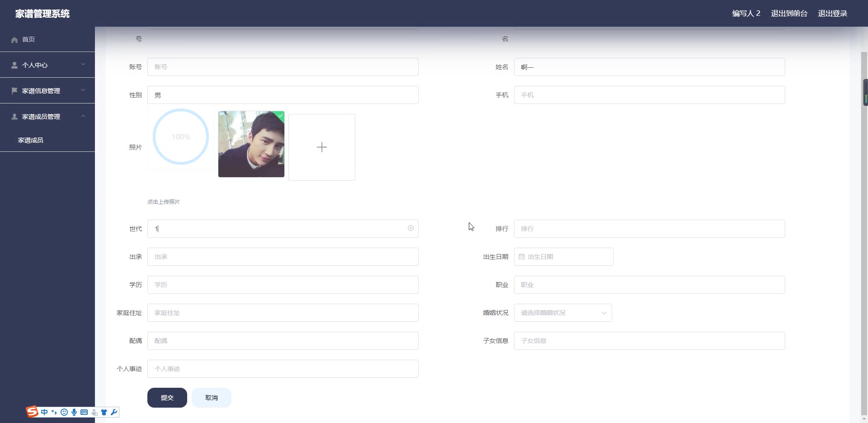Click the 提交 submit button
Image resolution: width=868 pixels, height=423 pixels.
pyautogui.click(x=167, y=398)
